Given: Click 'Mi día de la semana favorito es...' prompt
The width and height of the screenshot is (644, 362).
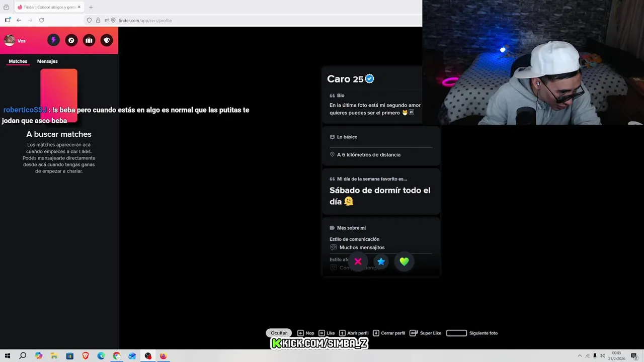Looking at the screenshot, I should tap(372, 179).
